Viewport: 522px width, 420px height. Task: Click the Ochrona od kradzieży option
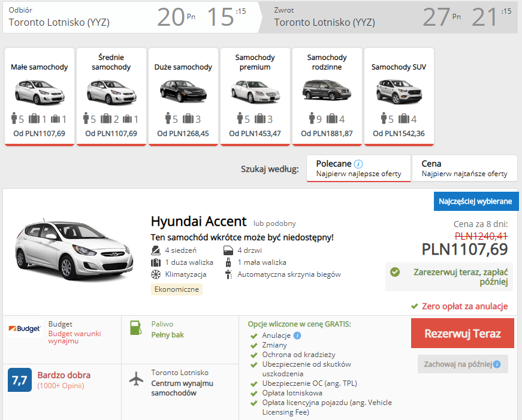(x=298, y=355)
